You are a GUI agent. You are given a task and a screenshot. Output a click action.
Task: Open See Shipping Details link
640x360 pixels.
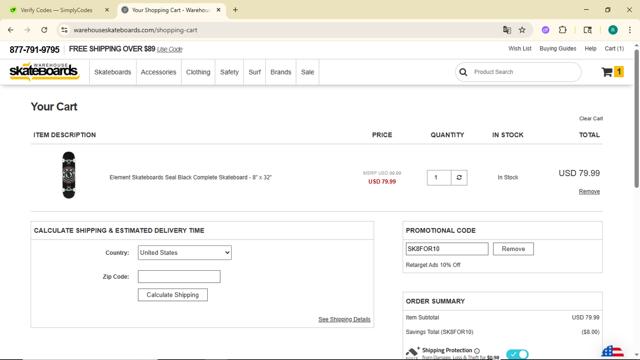344,319
